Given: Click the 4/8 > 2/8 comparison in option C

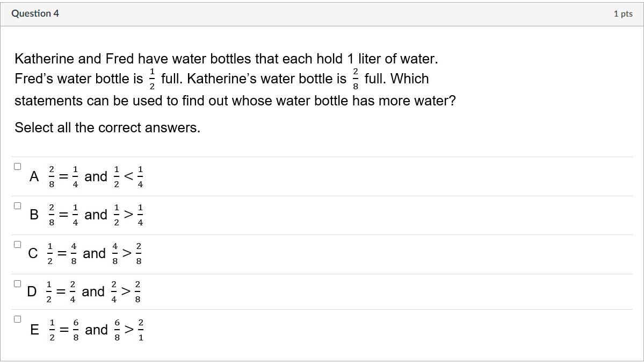Looking at the screenshot, I should point(127,253).
